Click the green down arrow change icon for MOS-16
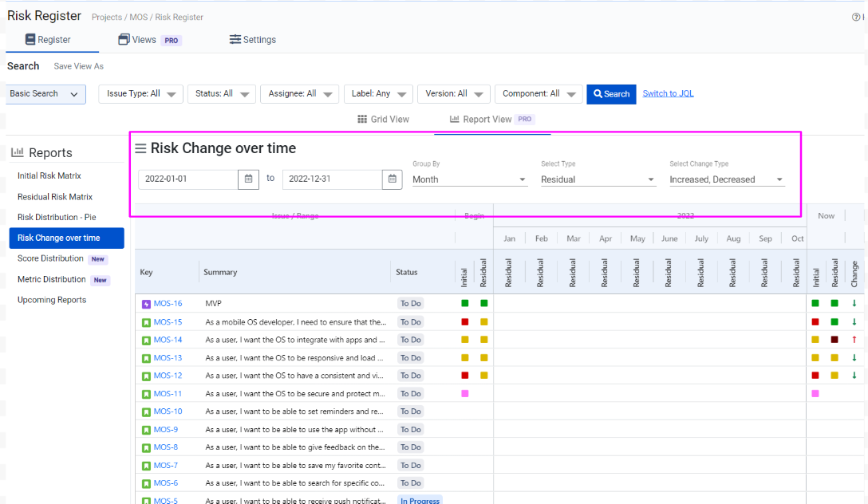This screenshot has width=868, height=504. click(854, 303)
